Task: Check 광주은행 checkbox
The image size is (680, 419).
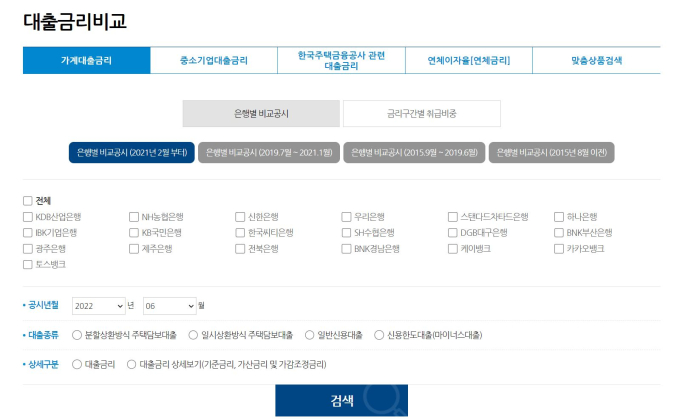Action: coord(28,249)
